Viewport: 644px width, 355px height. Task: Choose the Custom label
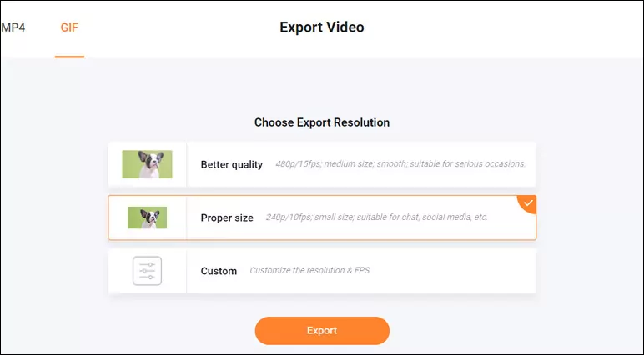[219, 271]
